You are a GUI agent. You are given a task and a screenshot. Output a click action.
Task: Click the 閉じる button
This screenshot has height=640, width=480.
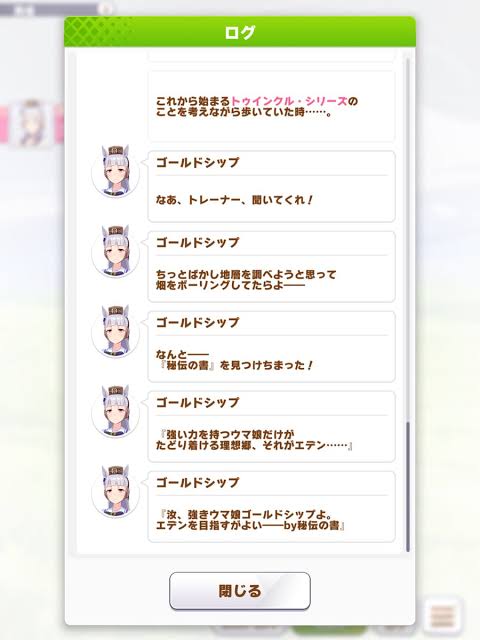(240, 591)
